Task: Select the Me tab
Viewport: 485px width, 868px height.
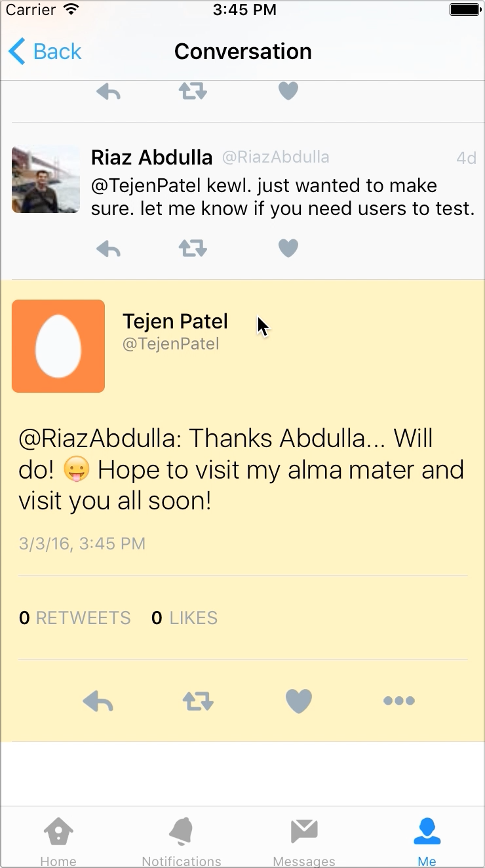Action: pyautogui.click(x=427, y=840)
